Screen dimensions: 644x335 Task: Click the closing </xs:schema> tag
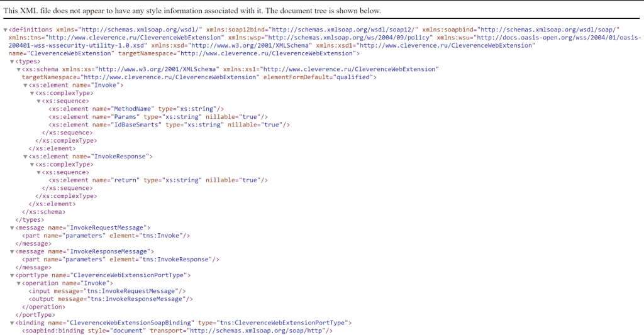tap(43, 212)
